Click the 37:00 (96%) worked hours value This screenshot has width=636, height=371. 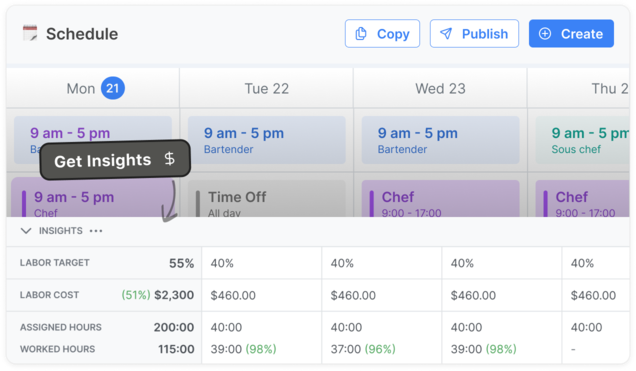[x=363, y=349]
